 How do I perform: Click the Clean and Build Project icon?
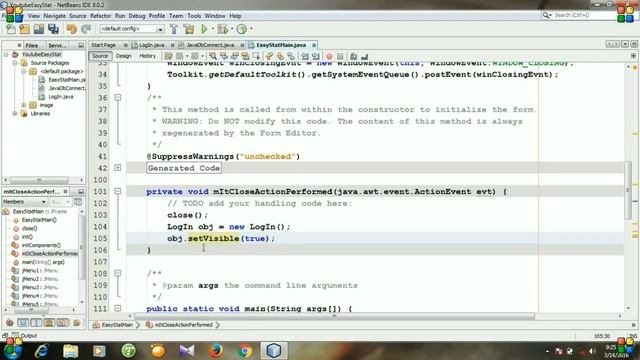click(189, 29)
